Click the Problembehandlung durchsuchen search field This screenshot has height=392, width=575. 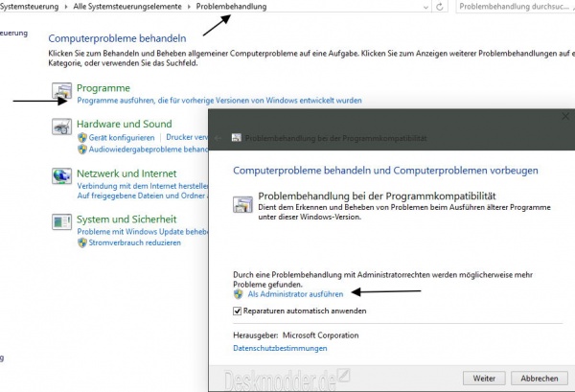click(x=513, y=7)
